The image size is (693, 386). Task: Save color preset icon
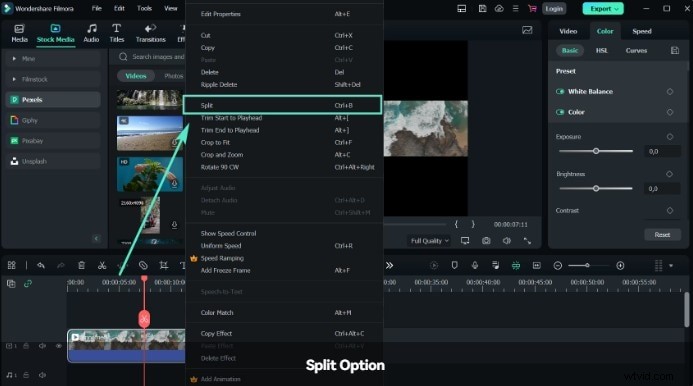(674, 50)
